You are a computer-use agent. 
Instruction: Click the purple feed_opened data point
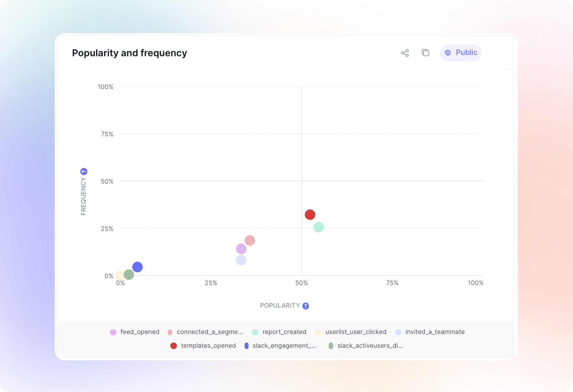pyautogui.click(x=241, y=249)
